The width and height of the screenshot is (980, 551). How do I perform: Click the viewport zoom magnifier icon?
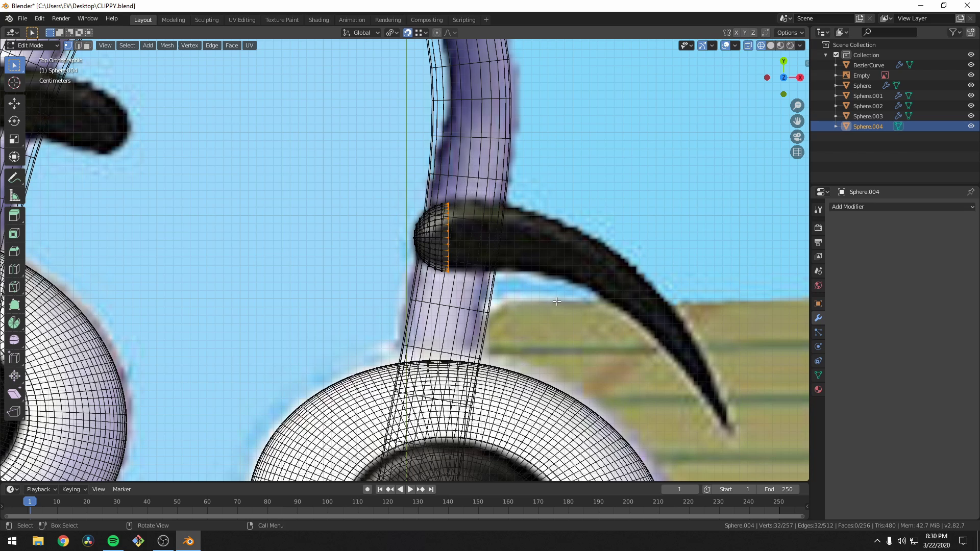[x=797, y=106]
